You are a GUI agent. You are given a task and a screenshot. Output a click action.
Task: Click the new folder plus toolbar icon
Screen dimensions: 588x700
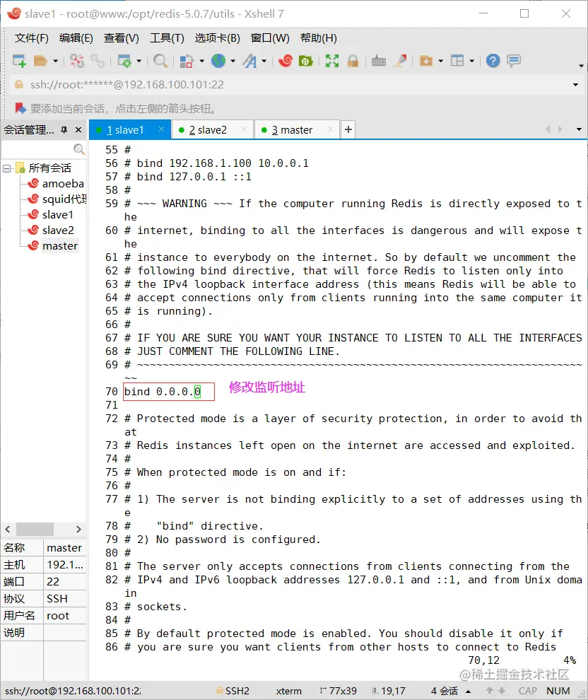(426, 61)
